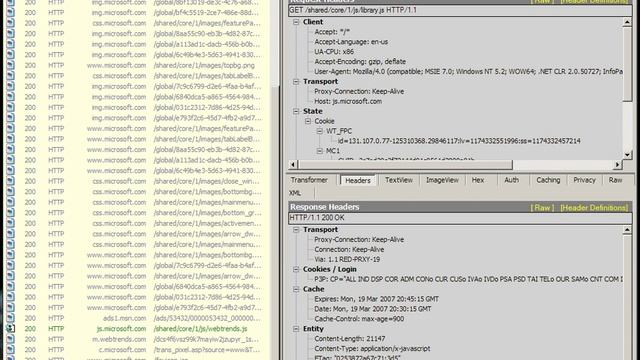Click request headers vertical scrollbar up arrow
This screenshot has width=640, height=360.
pos(627,22)
